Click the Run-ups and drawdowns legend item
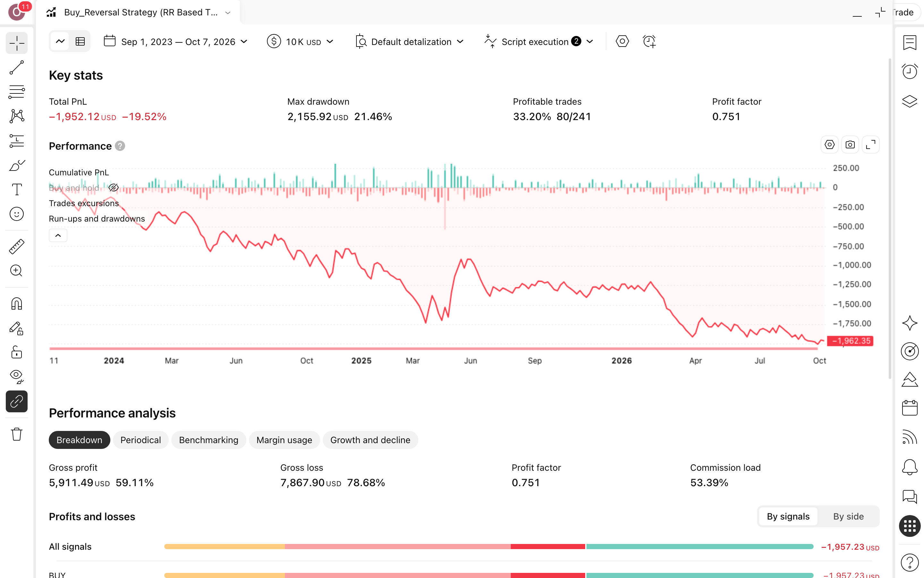924x578 pixels. 97,219
